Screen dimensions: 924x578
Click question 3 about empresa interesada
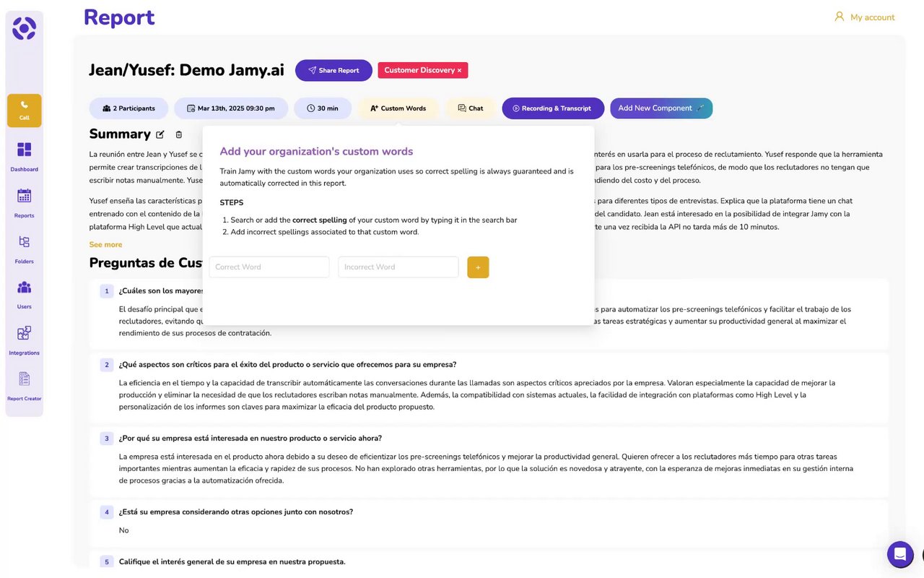pyautogui.click(x=250, y=439)
